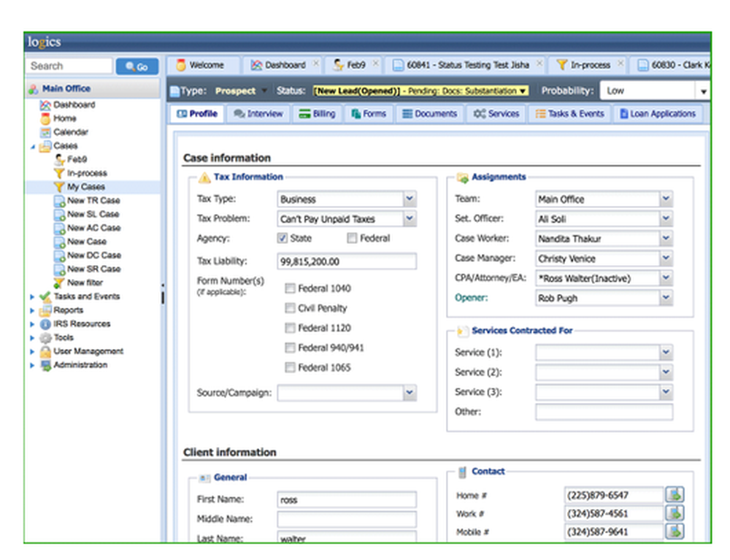Check the Federal agency checkbox

352,238
